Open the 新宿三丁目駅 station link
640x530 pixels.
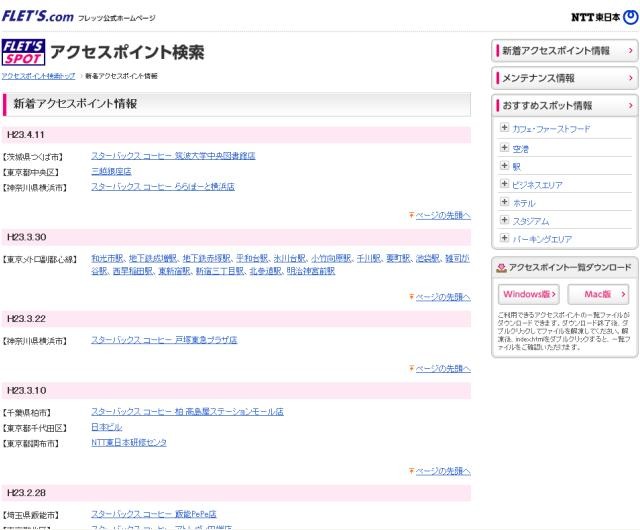point(220,271)
